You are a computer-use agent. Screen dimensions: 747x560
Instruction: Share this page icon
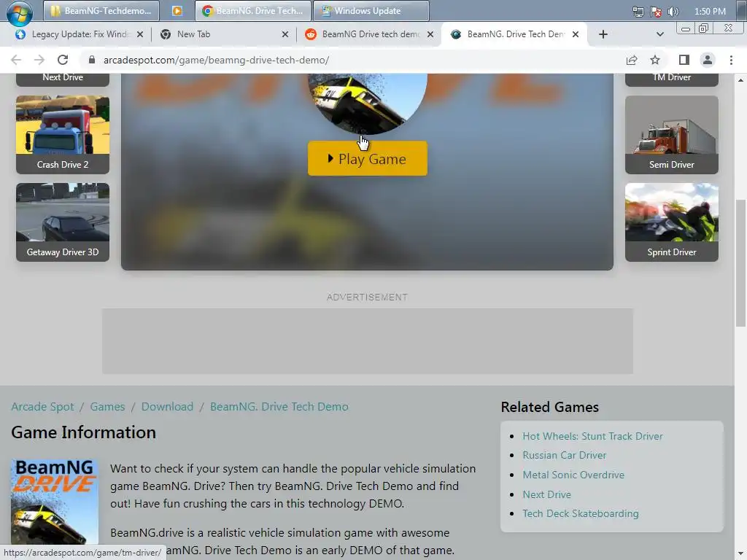pyautogui.click(x=632, y=60)
